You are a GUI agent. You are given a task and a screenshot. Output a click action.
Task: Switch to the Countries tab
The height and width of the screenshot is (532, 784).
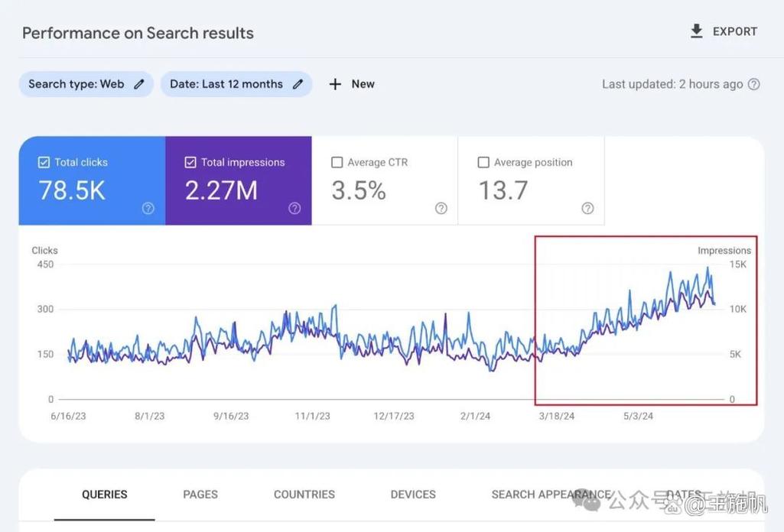304,495
